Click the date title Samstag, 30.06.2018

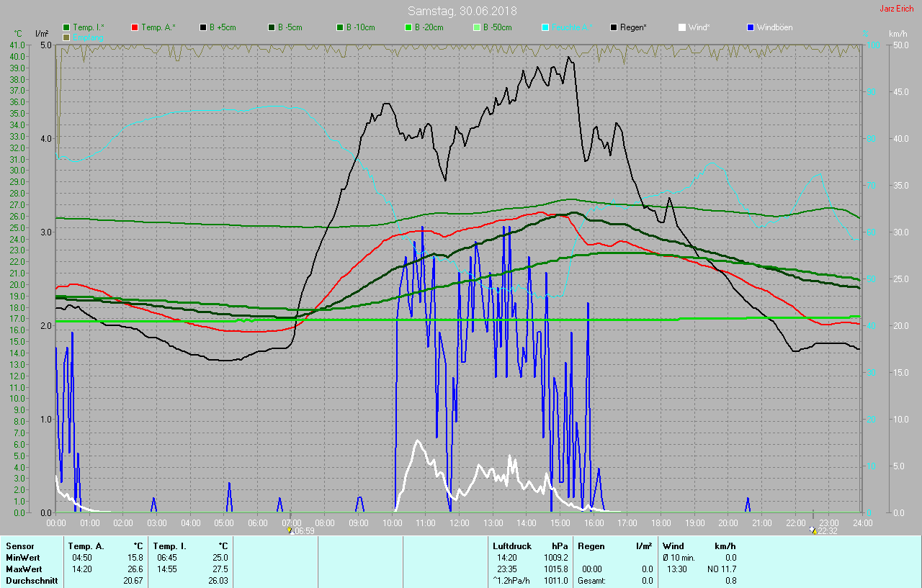pyautogui.click(x=462, y=11)
